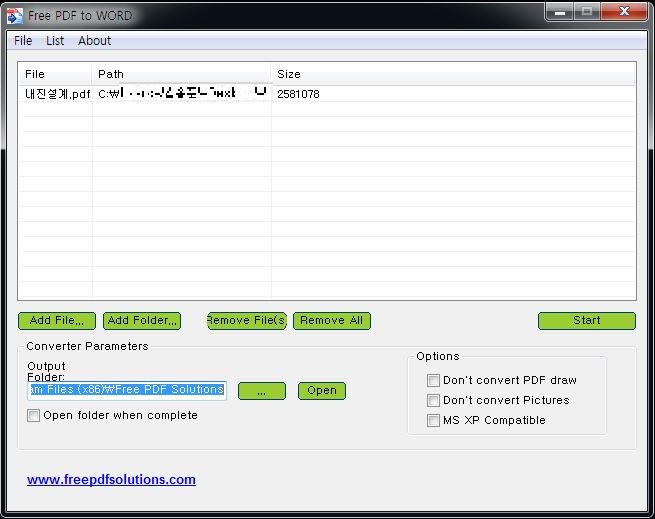Click the size value 2581078
Screen dimensions: 655x519
pos(298,94)
